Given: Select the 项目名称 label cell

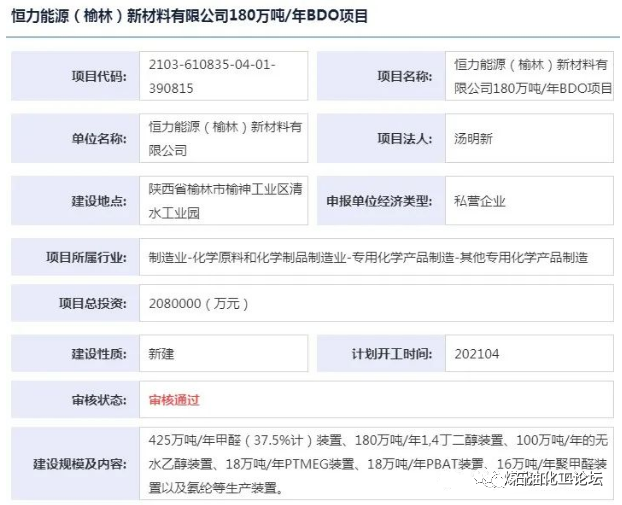Looking at the screenshot, I should coord(381,76).
